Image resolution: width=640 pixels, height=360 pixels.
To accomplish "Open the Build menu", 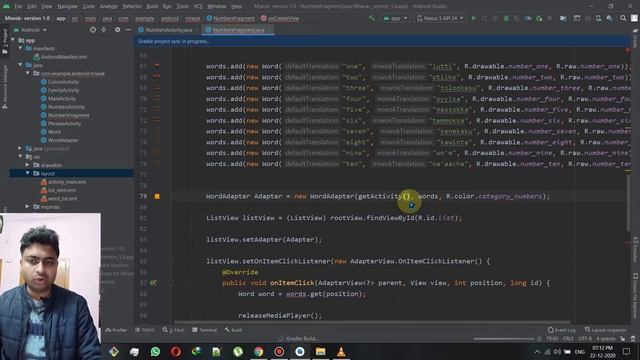I will pyautogui.click(x=152, y=6).
